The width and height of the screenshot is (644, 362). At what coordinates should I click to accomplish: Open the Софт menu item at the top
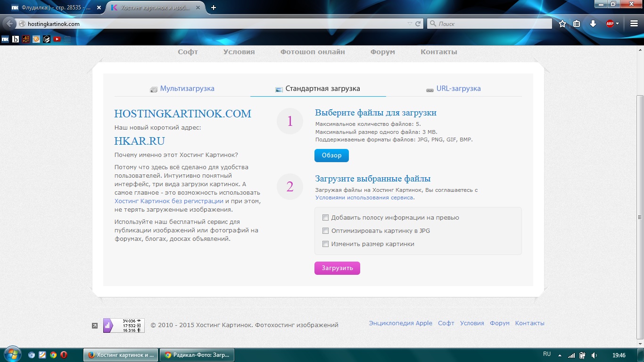click(x=188, y=52)
